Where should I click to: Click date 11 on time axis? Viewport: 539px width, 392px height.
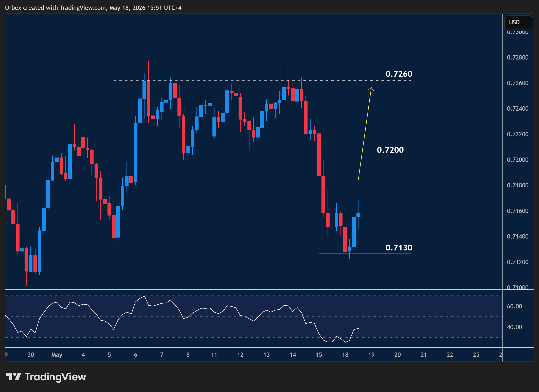point(214,355)
